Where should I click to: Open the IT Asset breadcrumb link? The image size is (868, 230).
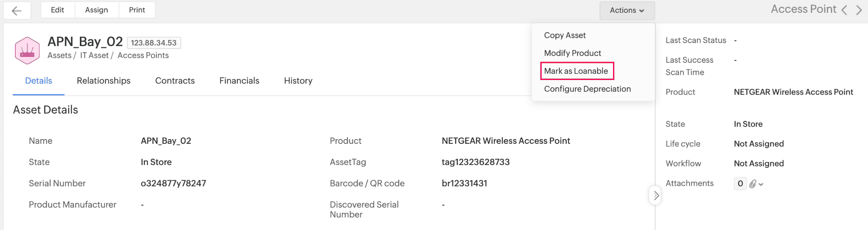click(x=94, y=55)
